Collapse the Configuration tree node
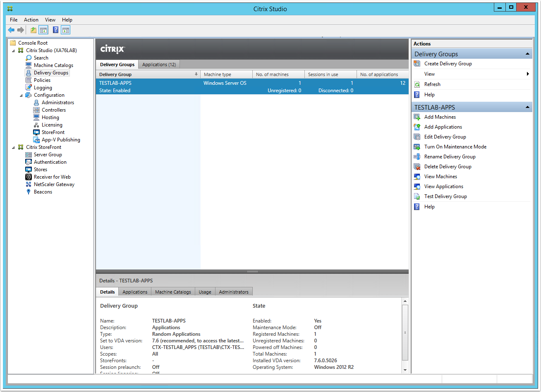Viewport: 541px width, 392px height. tap(21, 95)
